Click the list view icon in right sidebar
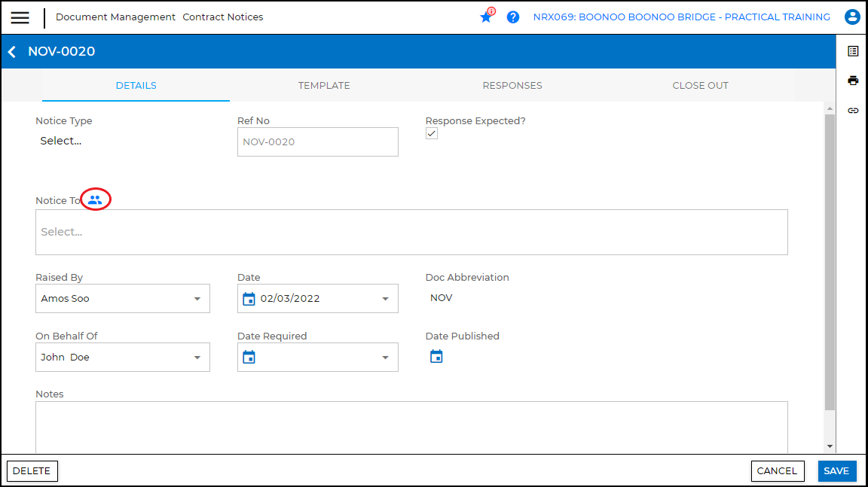868x487 pixels. (853, 51)
